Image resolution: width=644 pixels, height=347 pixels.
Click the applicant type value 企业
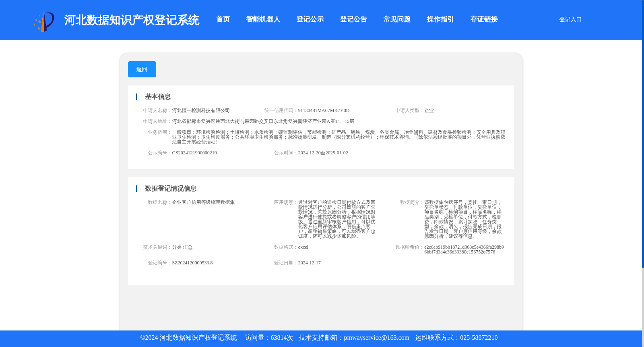pos(429,110)
